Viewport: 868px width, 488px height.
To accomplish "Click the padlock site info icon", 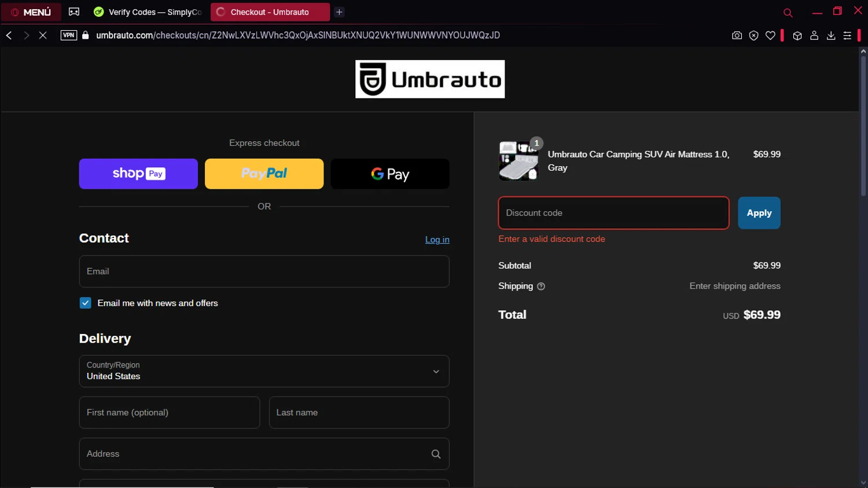I will (x=86, y=35).
